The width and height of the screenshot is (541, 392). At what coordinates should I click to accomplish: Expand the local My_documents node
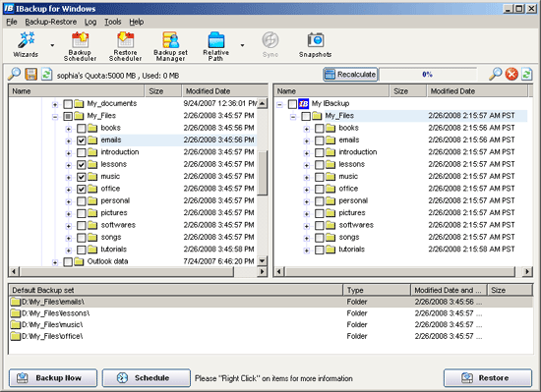[x=55, y=104]
